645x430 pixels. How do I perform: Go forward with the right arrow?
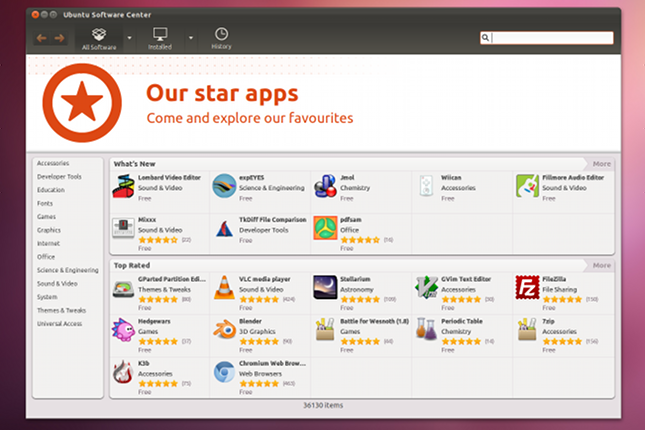[60, 38]
